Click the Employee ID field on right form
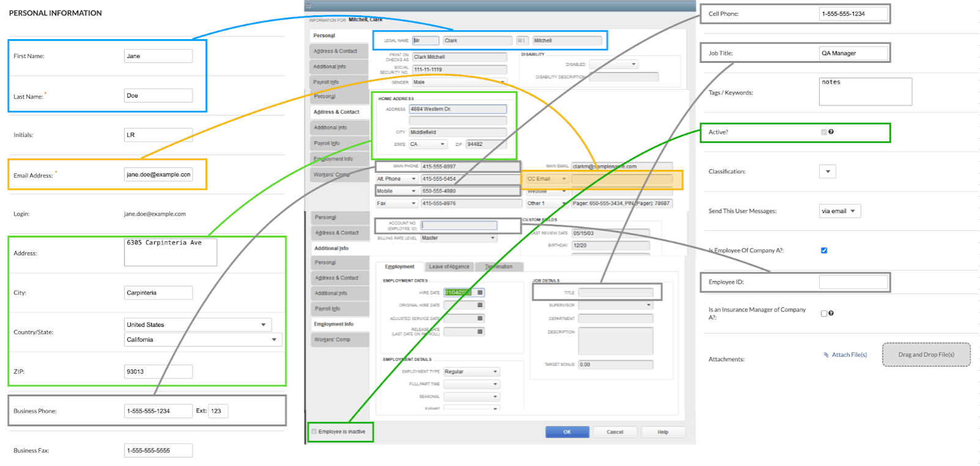The image size is (980, 466). tap(853, 282)
